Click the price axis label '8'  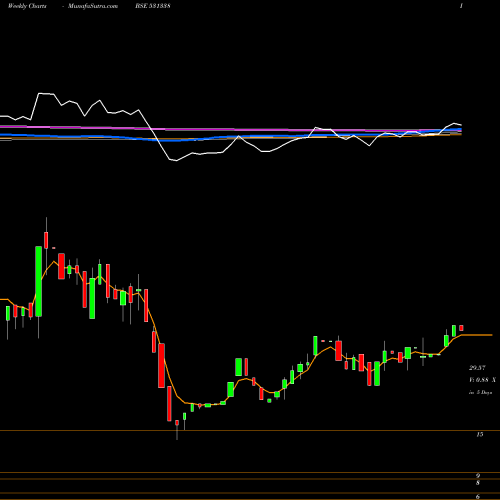[x=478, y=483]
